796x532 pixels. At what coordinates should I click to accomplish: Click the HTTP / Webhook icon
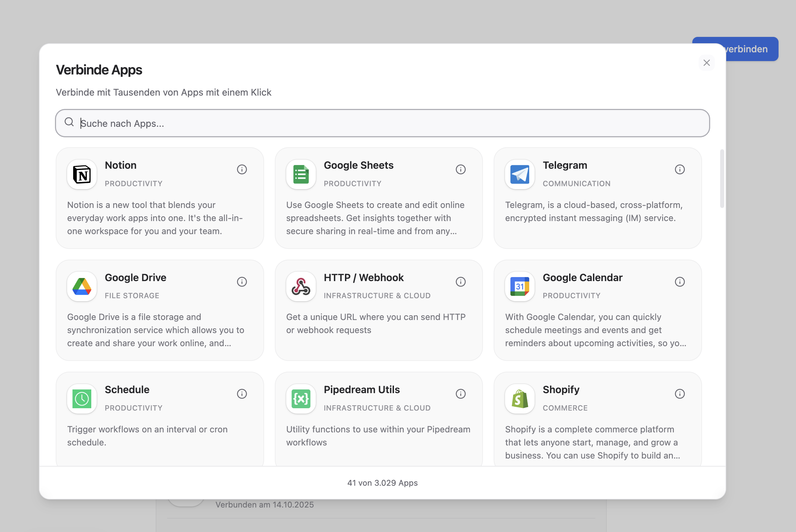(x=301, y=286)
